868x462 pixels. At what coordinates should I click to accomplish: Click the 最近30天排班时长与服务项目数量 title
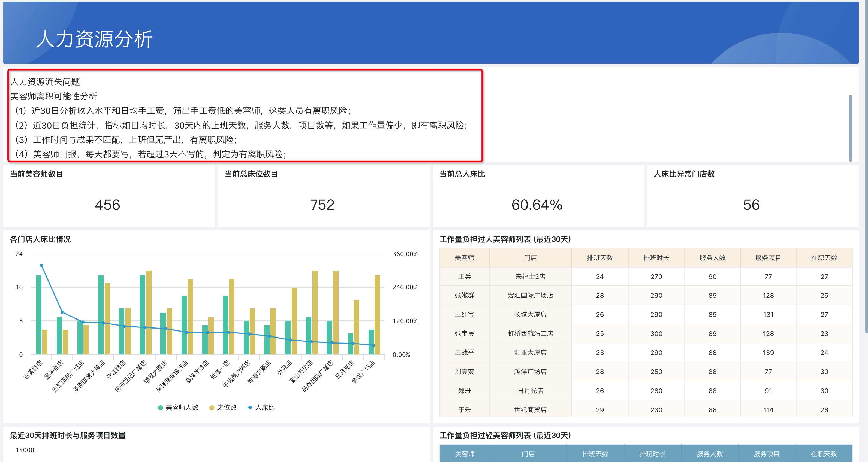pos(68,435)
